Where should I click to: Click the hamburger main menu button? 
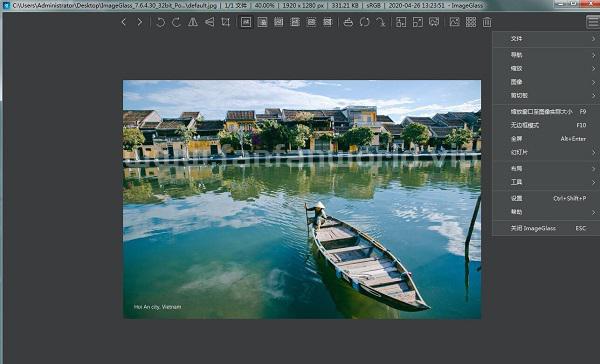[x=593, y=22]
